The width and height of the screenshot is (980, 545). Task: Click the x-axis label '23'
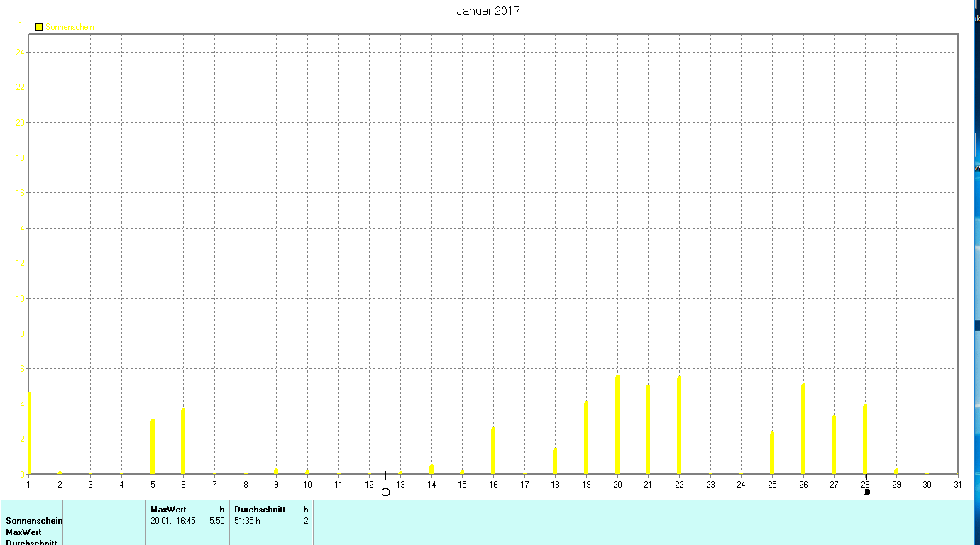[710, 485]
